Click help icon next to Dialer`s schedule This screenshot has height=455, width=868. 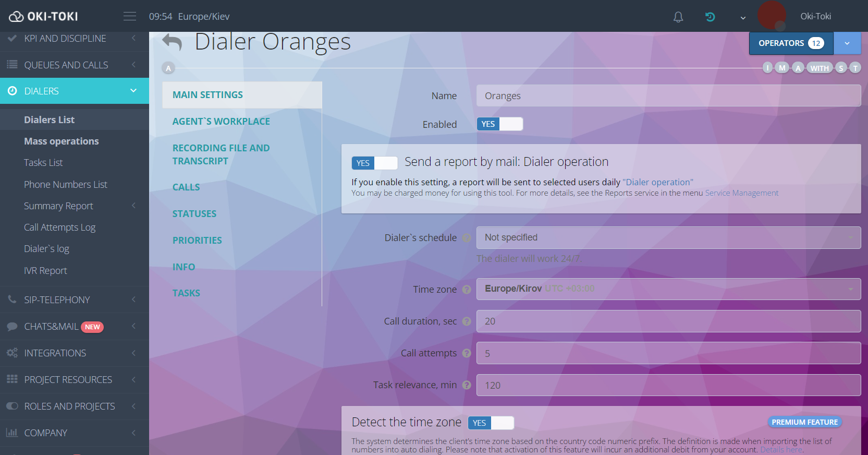point(467,238)
